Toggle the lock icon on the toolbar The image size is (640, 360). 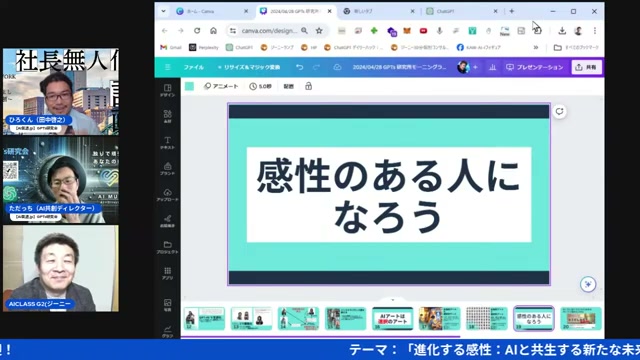click(x=309, y=86)
